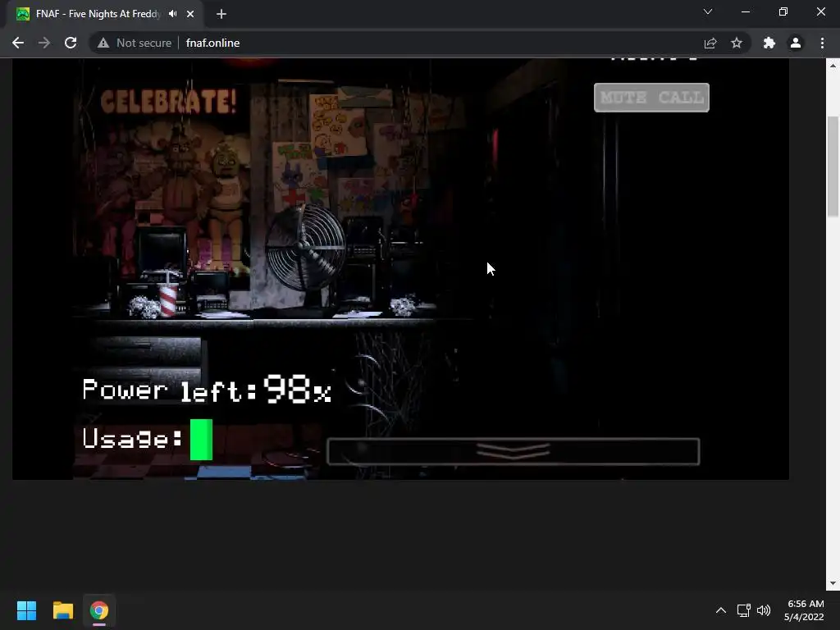View the Not secure site warning
840x630 pixels.
point(135,43)
